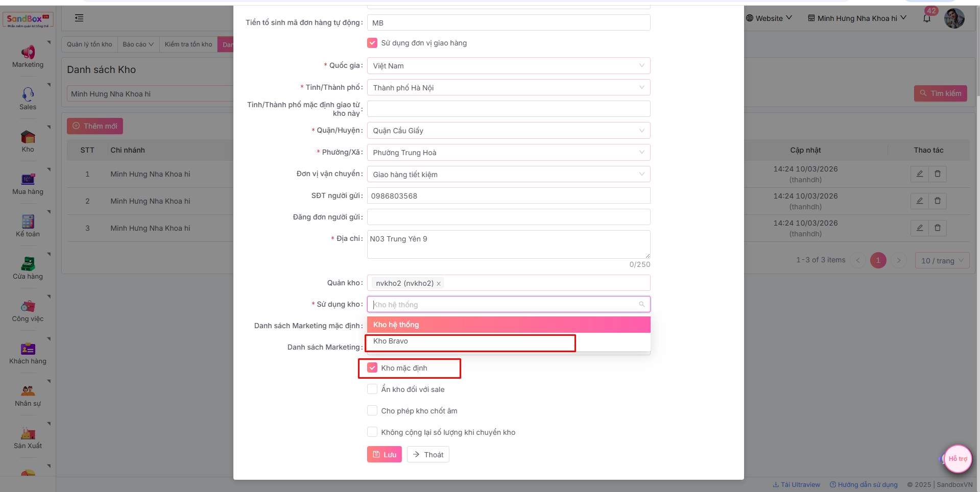The height and width of the screenshot is (492, 980).
Task: Uncheck the Kho mặc định checkbox
Action: pyautogui.click(x=372, y=368)
